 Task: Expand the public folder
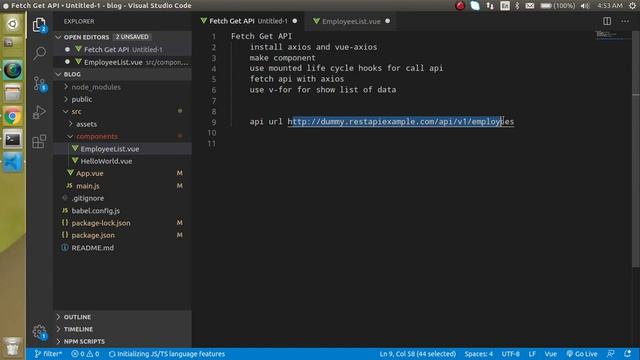point(66,99)
